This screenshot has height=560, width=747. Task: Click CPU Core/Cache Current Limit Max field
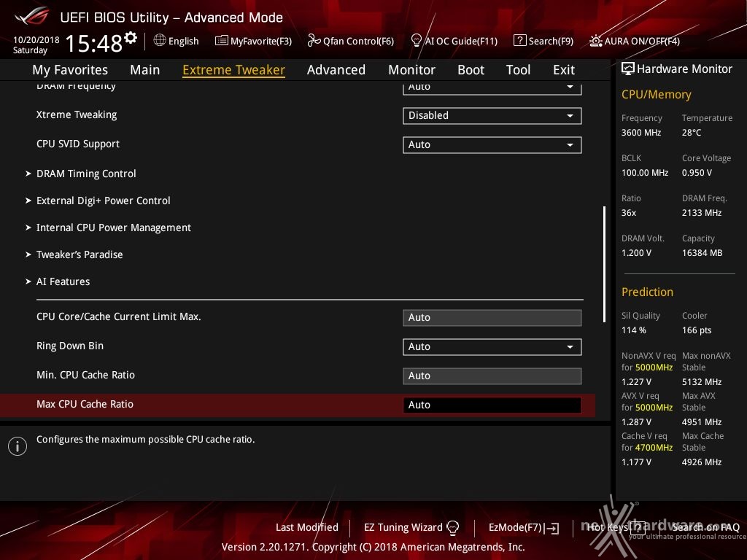pyautogui.click(x=492, y=318)
